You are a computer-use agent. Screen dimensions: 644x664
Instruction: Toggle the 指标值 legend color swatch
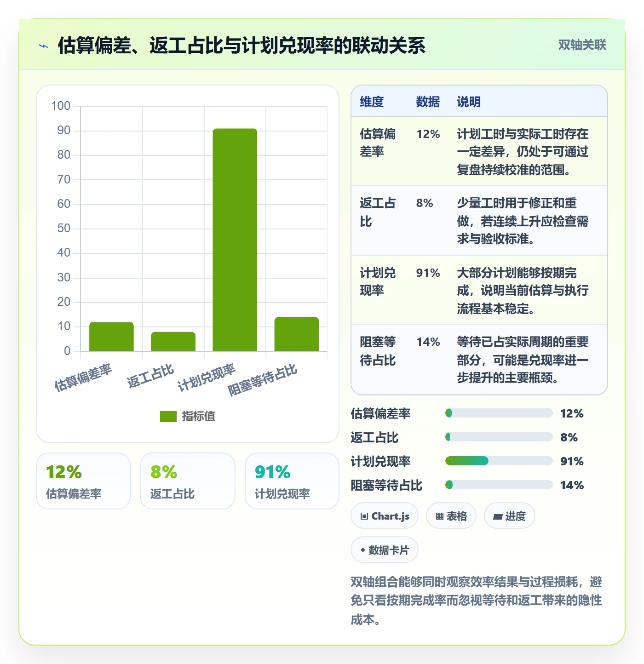[168, 416]
